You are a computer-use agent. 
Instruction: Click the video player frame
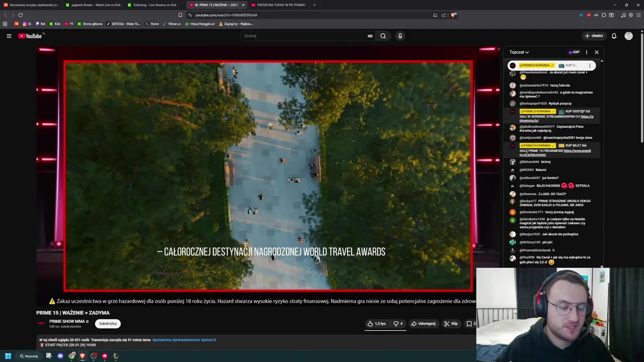(268, 176)
